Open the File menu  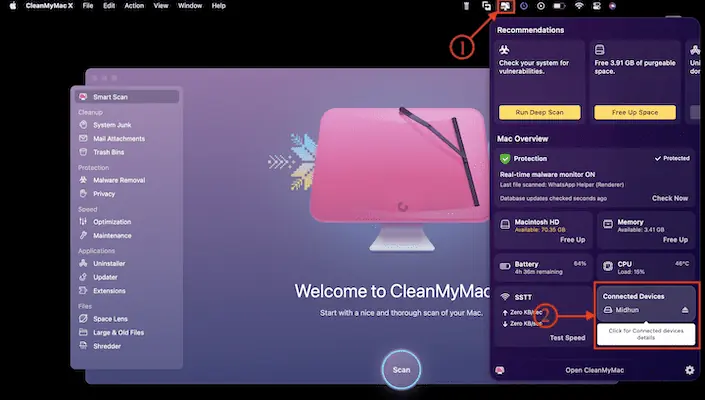pos(88,6)
